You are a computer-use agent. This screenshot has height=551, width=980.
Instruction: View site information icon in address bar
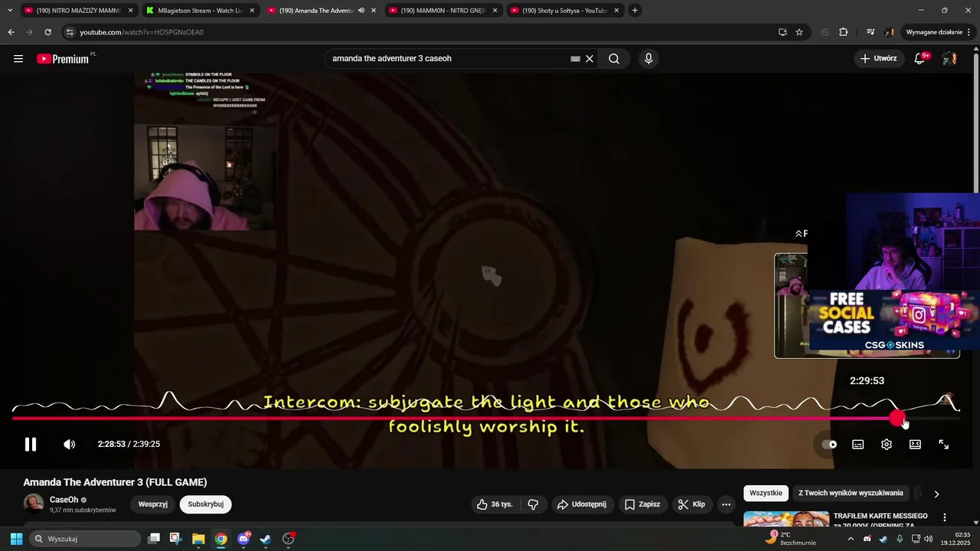point(70,32)
